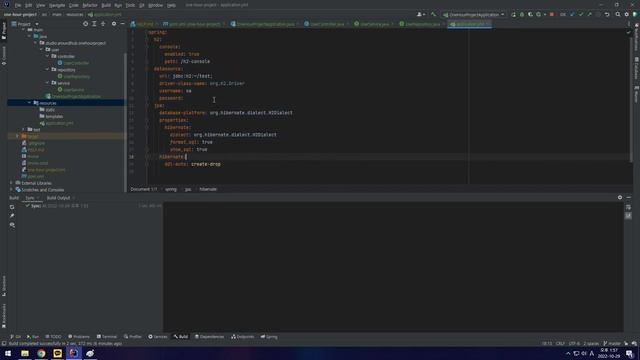The height and width of the screenshot is (360, 640).
Task: Click the Expand All icon in Project panel
Action: pos(94,24)
